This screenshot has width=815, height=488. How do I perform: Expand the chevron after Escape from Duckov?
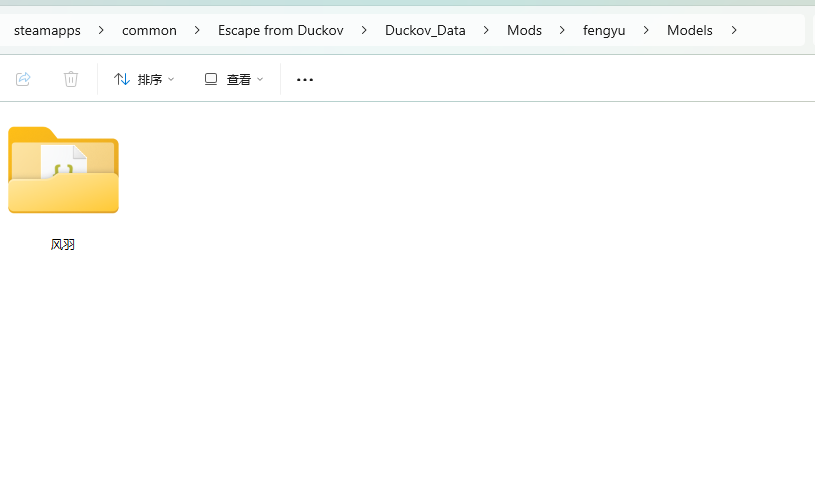(364, 30)
